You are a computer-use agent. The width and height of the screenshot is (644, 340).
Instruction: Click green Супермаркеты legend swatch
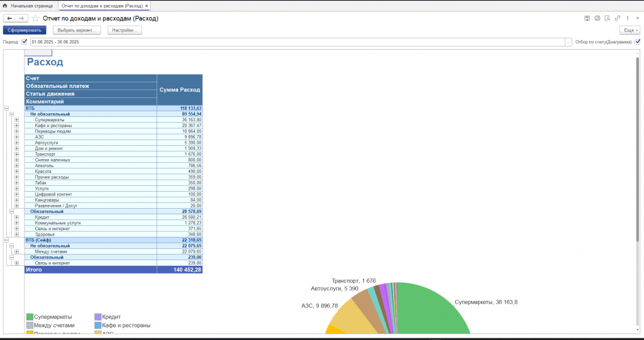(30, 317)
